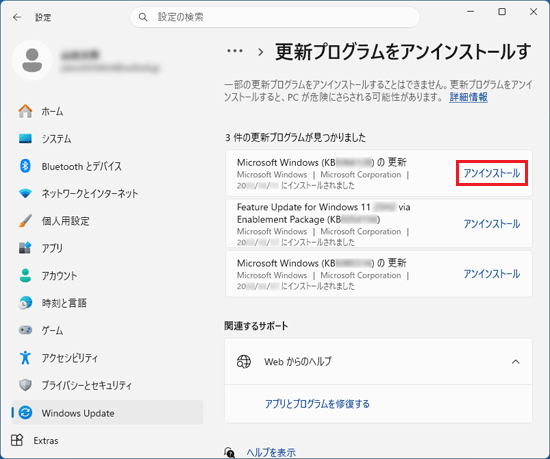Click the ホーム house icon
This screenshot has width=550, height=459.
25,111
